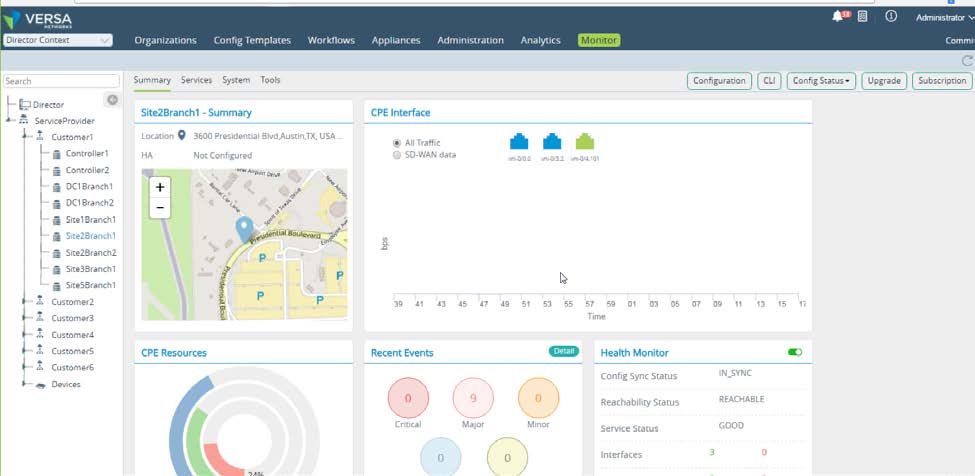
Task: Select the green CPE interface port icon
Action: [585, 142]
